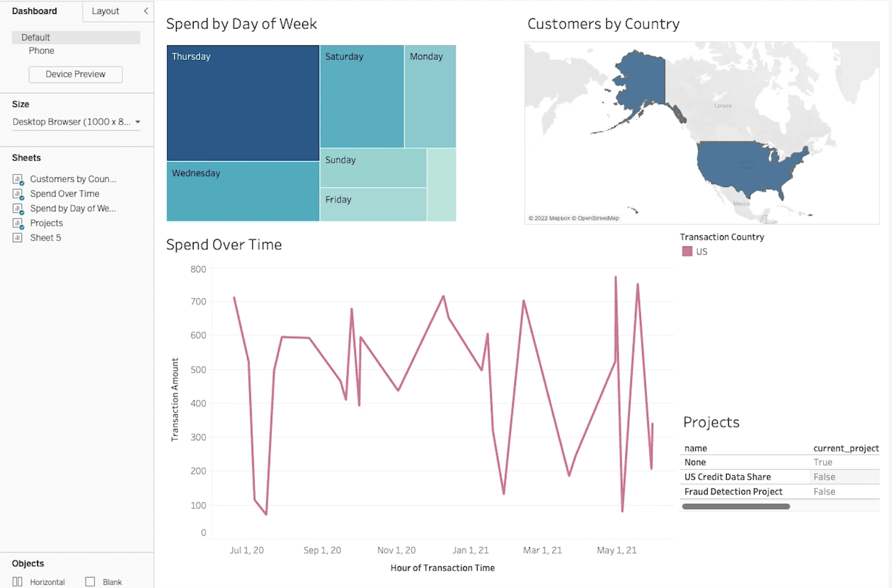Click the Customers by Country sheet icon
Image resolution: width=892 pixels, height=588 pixels.
(x=18, y=180)
